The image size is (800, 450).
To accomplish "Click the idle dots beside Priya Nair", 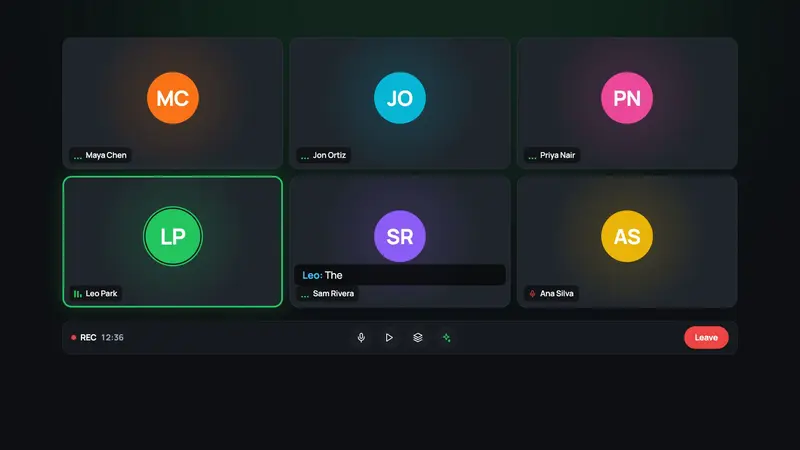I will [x=532, y=158].
